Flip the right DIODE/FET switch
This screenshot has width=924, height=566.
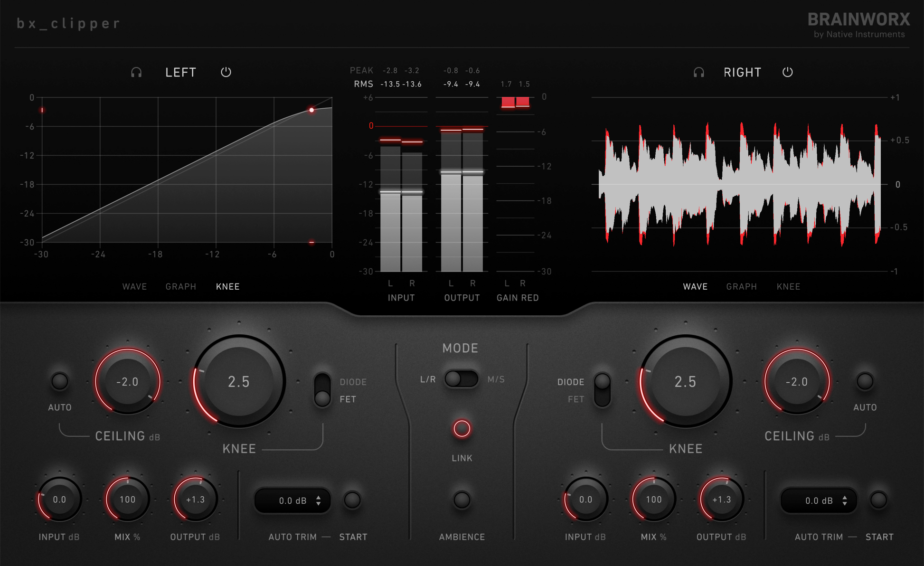[602, 390]
